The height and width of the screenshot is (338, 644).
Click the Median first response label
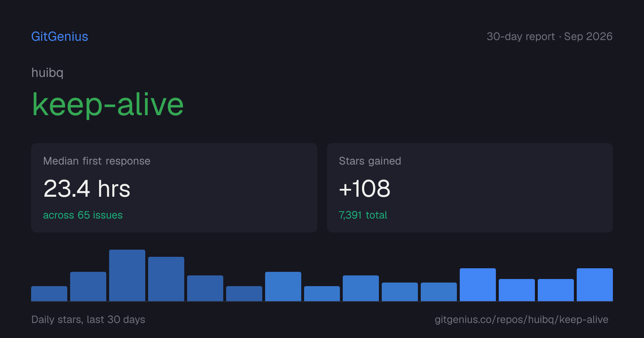(97, 161)
